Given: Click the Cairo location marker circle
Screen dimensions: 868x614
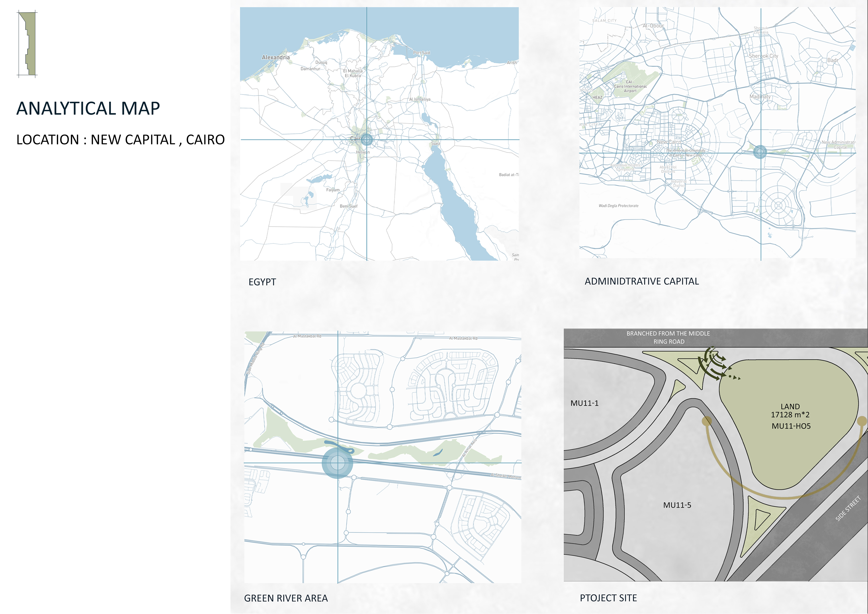Looking at the screenshot, I should click(x=367, y=139).
